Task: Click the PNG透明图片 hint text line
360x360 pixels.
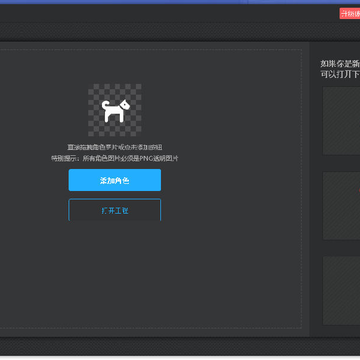Action: coord(115,159)
